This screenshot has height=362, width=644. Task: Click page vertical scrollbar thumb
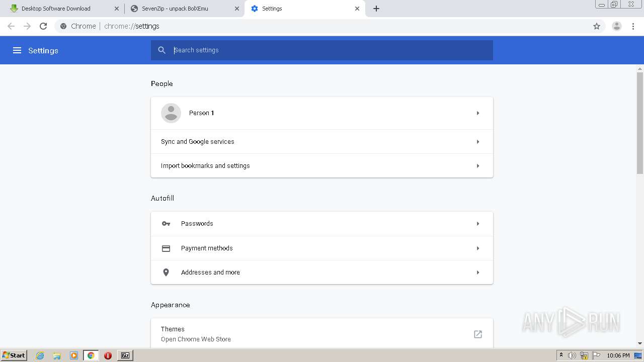(640, 123)
